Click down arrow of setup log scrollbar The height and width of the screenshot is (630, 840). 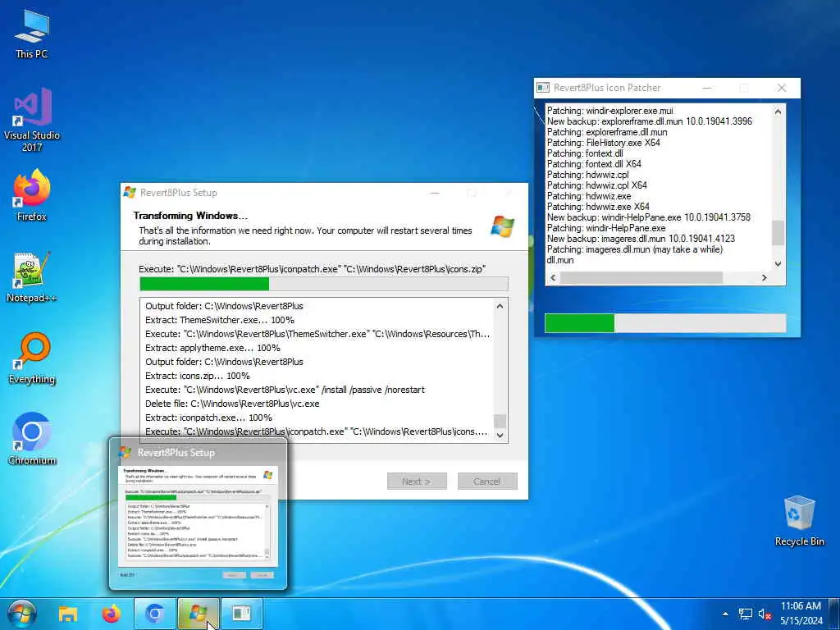pos(500,435)
